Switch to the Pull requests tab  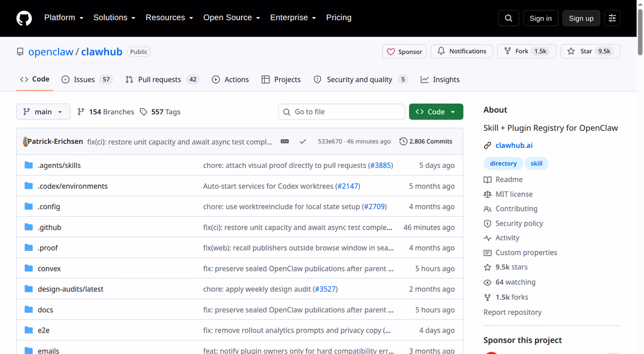(x=162, y=79)
